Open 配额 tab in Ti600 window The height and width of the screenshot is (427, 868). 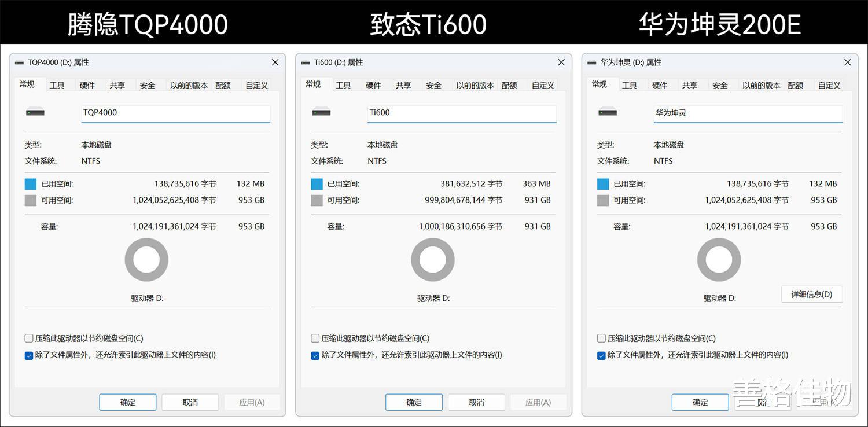(510, 85)
